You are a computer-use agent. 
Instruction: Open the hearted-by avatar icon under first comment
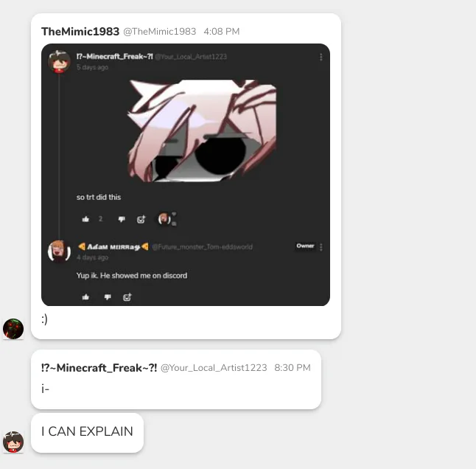tap(164, 219)
